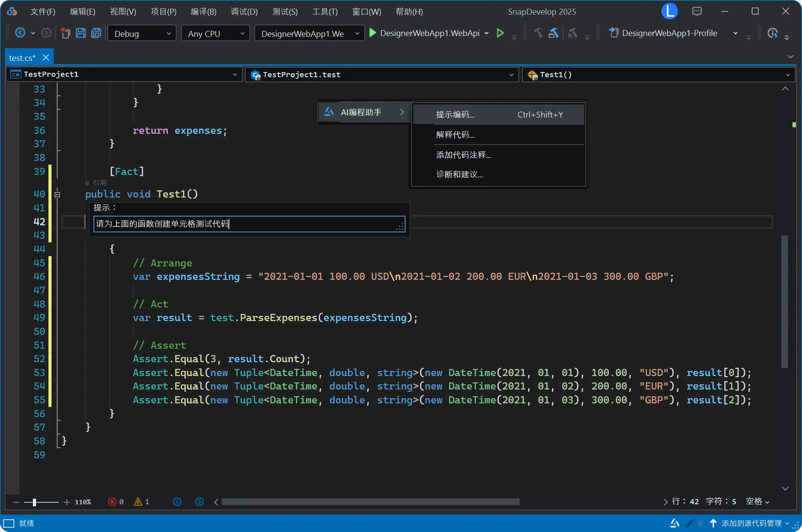The height and width of the screenshot is (532, 802).
Task: Select 解释代码 from the context menu
Action: click(x=455, y=135)
